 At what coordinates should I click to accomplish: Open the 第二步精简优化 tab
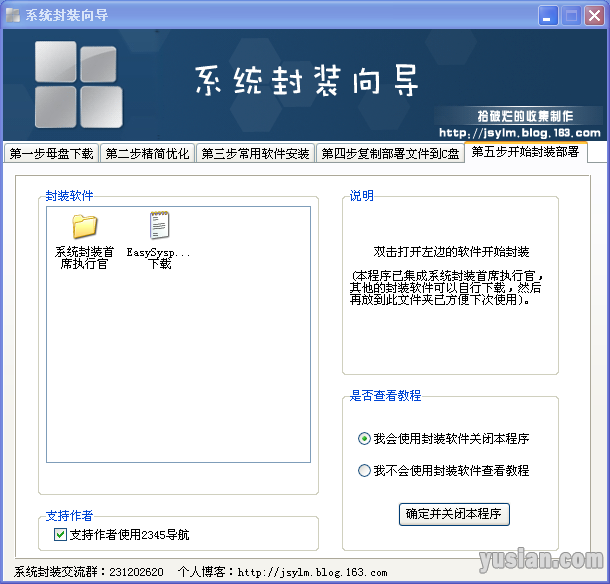[x=147, y=154]
